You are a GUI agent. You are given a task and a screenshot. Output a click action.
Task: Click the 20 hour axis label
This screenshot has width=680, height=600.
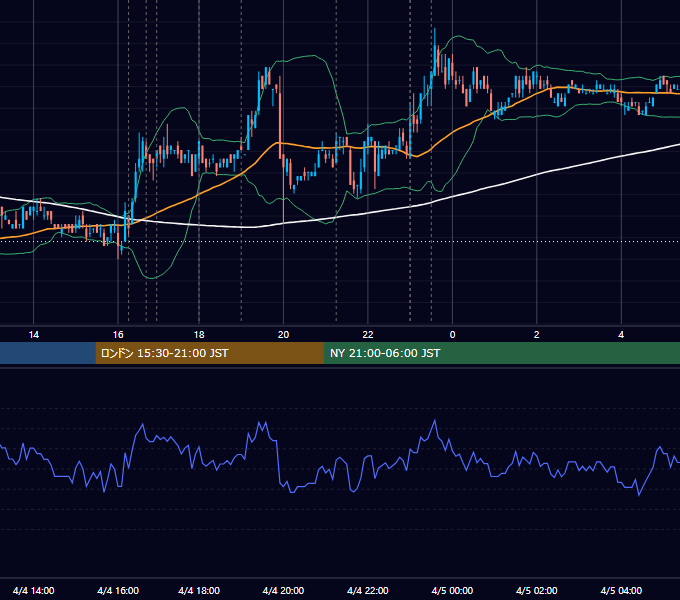click(x=283, y=335)
